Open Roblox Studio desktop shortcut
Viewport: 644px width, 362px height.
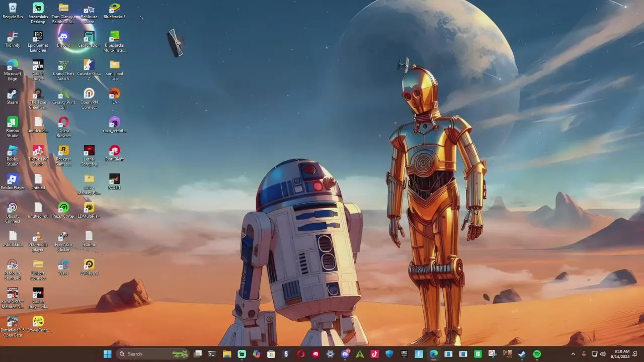pos(13,156)
